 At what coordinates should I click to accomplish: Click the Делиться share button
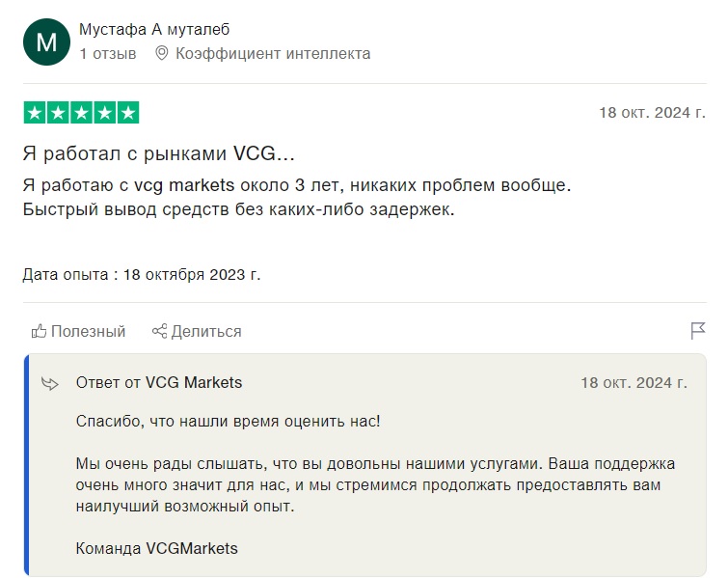tap(197, 331)
